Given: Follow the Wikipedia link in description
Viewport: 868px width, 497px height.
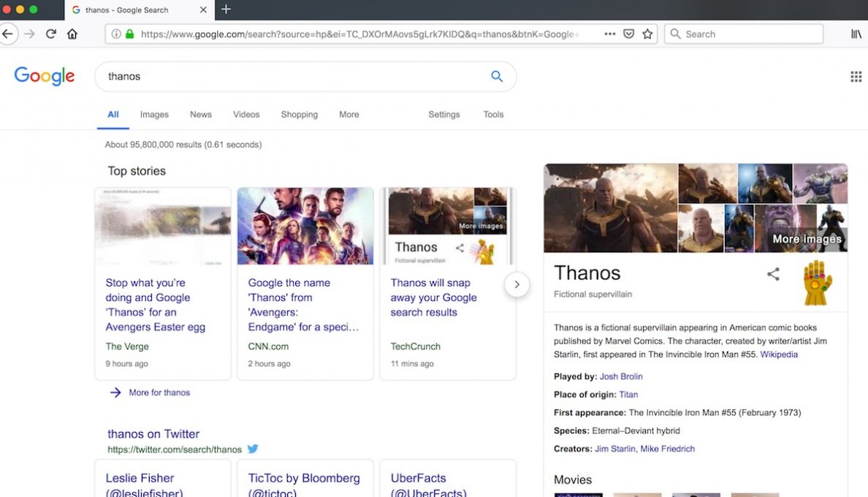Looking at the screenshot, I should click(779, 354).
